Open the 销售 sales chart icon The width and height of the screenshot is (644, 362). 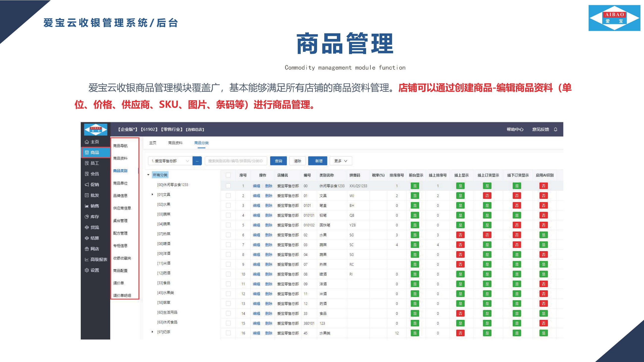tap(87, 206)
